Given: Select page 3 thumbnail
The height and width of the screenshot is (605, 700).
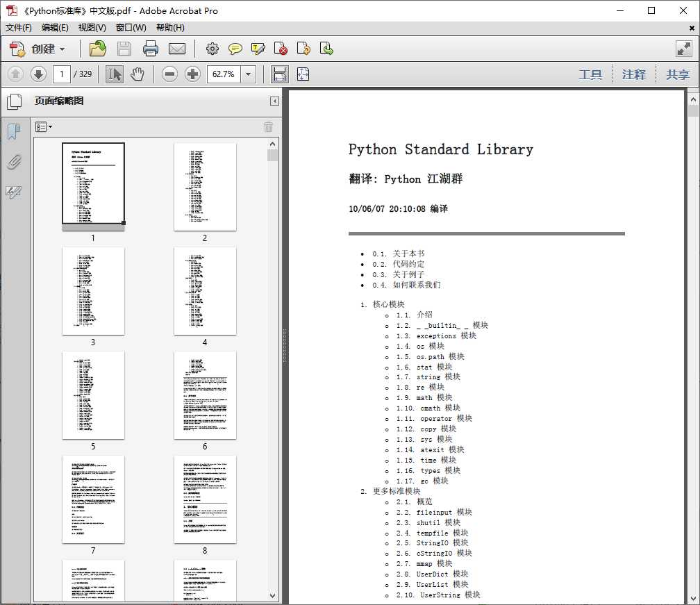Looking at the screenshot, I should tap(93, 291).
